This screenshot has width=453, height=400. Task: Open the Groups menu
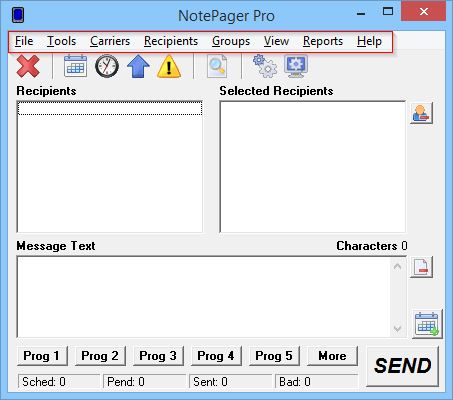click(x=231, y=41)
